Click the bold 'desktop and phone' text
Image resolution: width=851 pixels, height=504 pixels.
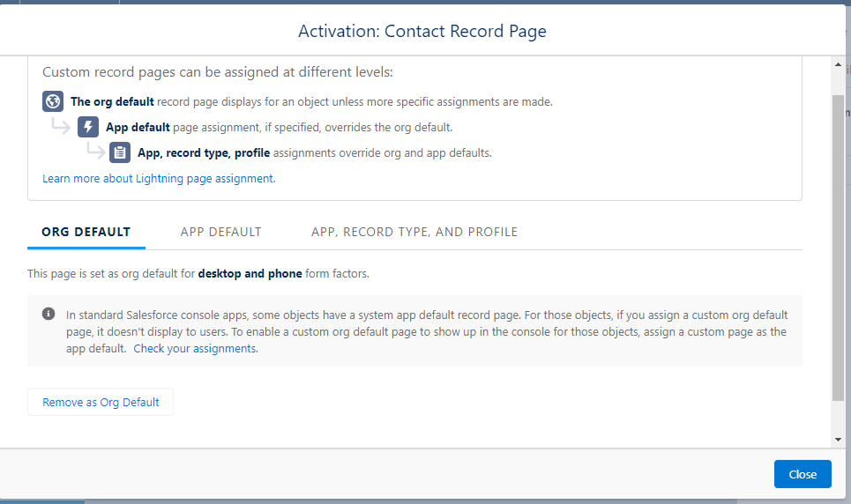click(250, 273)
